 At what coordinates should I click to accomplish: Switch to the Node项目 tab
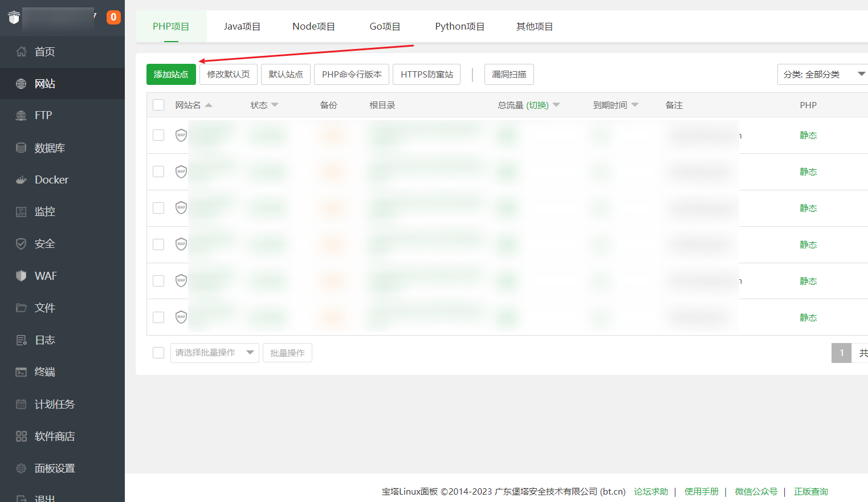tap(313, 26)
